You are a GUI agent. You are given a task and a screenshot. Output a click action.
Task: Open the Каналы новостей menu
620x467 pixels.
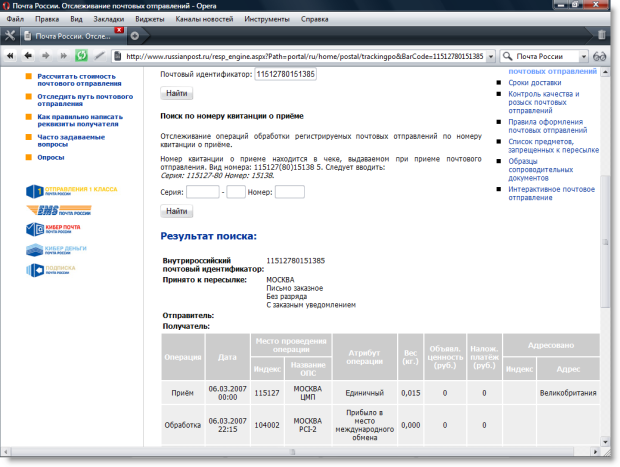pos(204,19)
